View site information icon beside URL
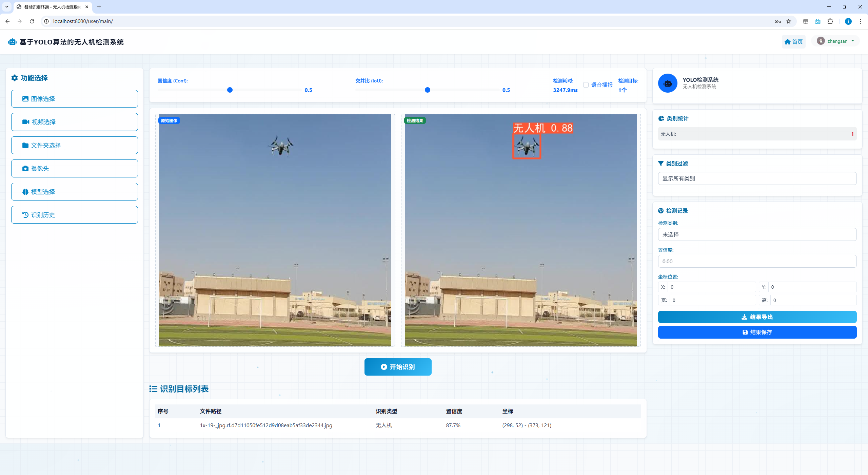 [47, 21]
